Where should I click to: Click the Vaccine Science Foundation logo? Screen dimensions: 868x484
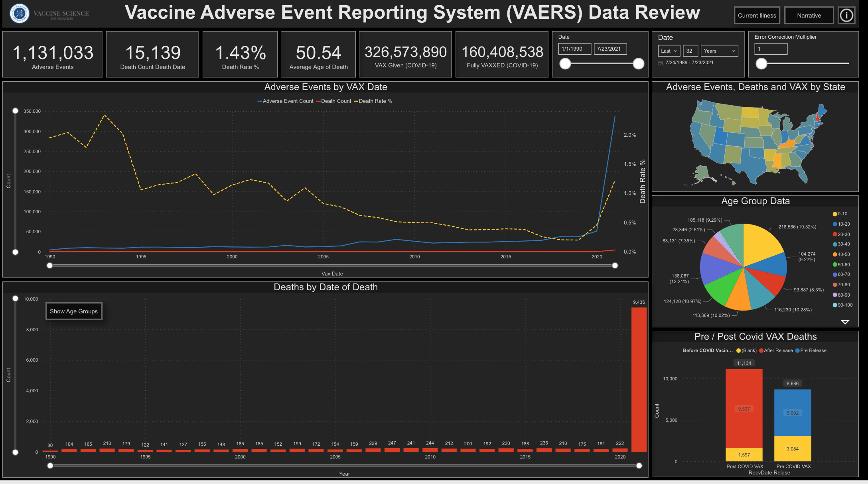[x=49, y=14]
